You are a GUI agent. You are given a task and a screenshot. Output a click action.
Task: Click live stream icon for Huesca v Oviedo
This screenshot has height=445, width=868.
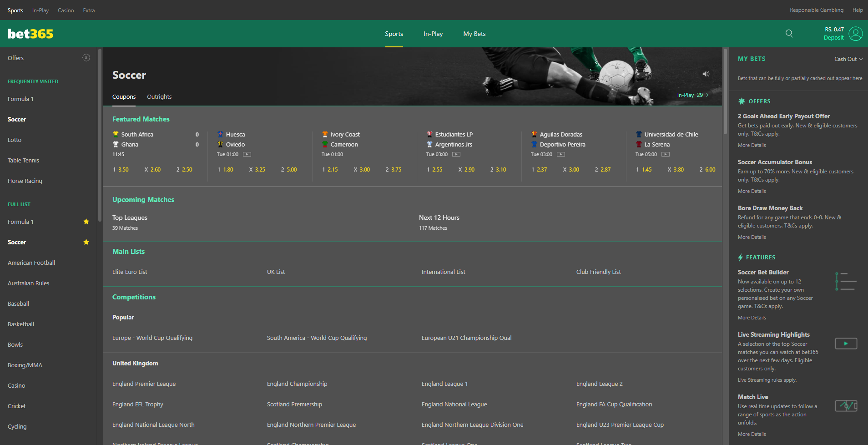pyautogui.click(x=247, y=154)
